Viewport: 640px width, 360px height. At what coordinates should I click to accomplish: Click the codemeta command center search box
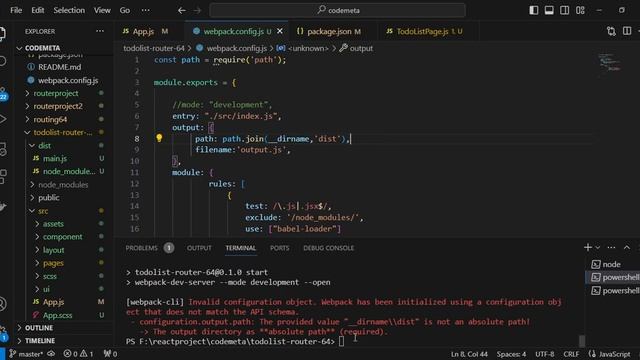(338, 10)
